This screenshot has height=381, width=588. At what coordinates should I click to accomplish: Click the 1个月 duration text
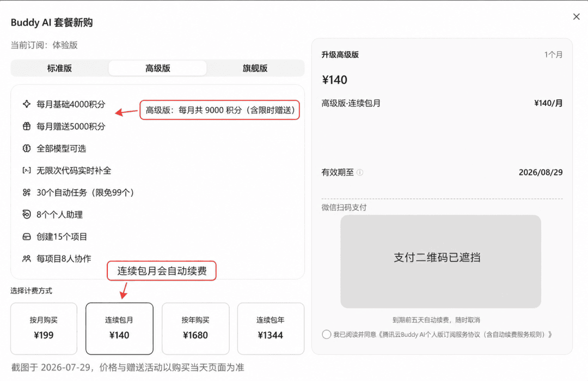pyautogui.click(x=554, y=55)
